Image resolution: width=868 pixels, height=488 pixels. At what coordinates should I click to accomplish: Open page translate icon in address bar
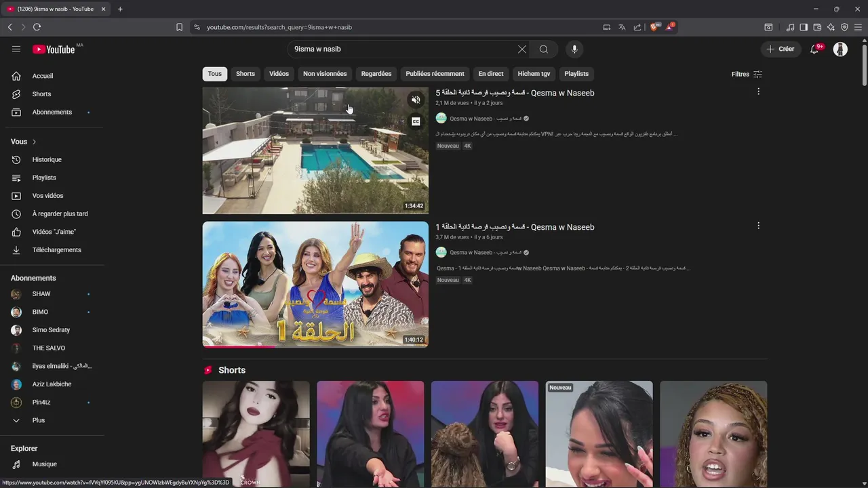coord(622,27)
